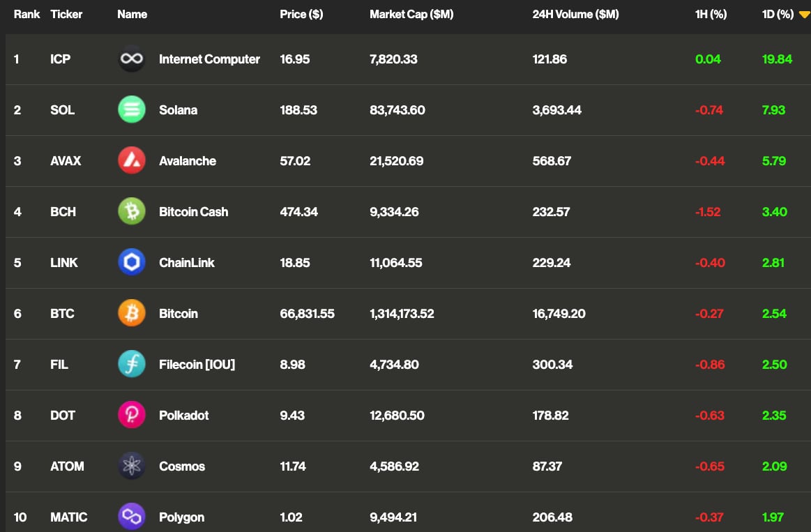Click the Solana coin logo icon

(x=131, y=110)
